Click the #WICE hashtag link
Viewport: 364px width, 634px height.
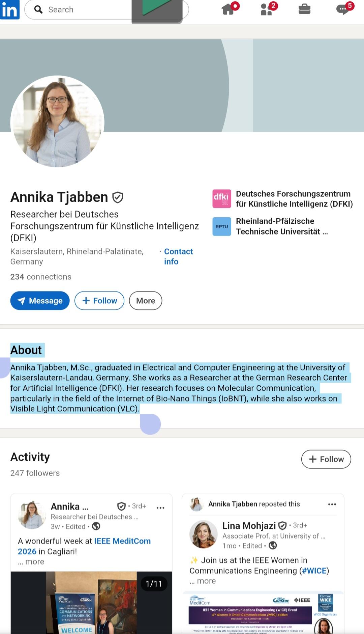[314, 571]
